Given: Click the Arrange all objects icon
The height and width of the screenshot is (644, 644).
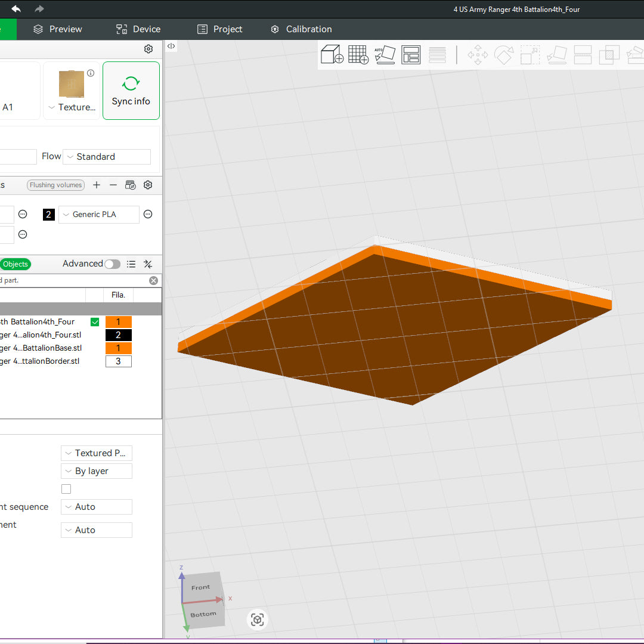Looking at the screenshot, I should point(411,54).
